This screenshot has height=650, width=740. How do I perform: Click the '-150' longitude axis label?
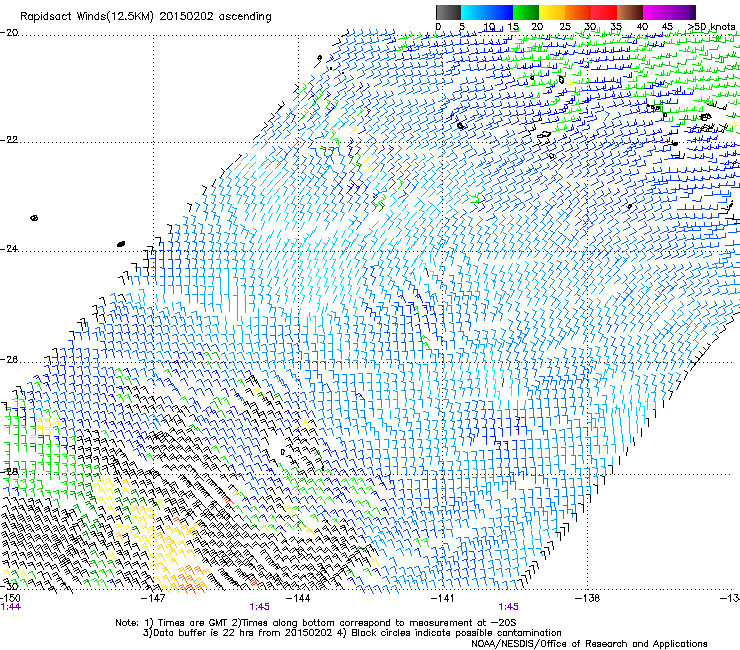(x=10, y=598)
